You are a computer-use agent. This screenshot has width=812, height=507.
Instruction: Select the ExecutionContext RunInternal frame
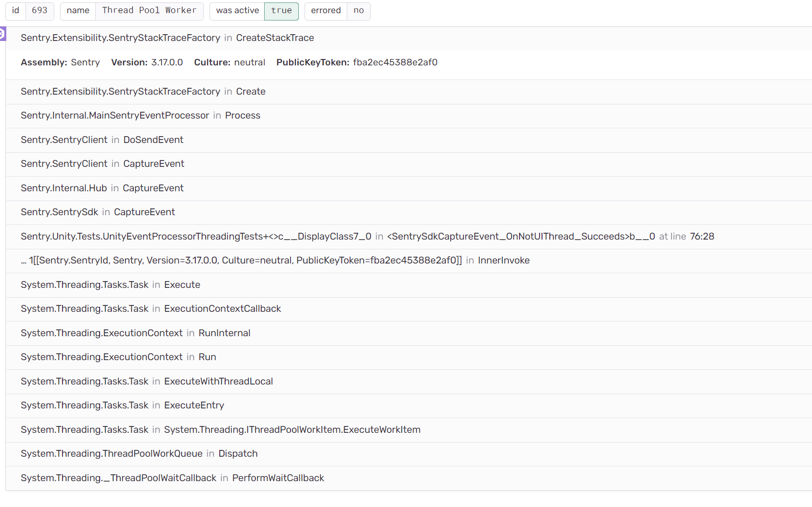[x=135, y=333]
